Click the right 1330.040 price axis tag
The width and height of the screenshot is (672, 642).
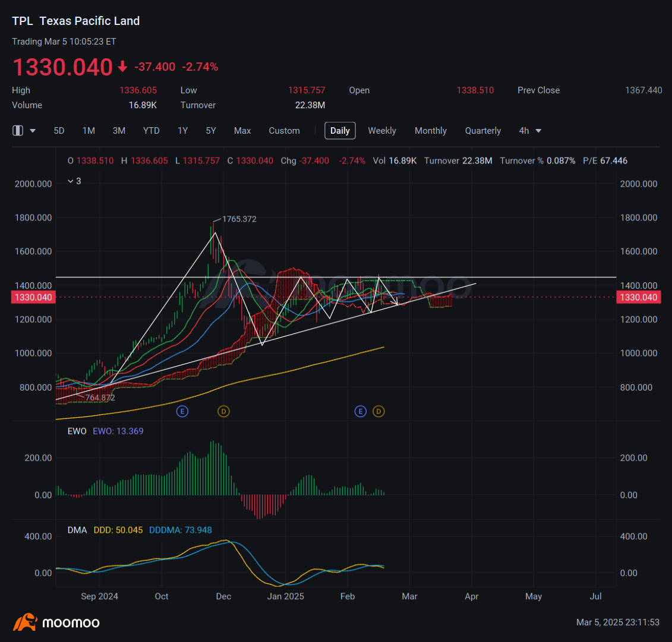click(639, 297)
